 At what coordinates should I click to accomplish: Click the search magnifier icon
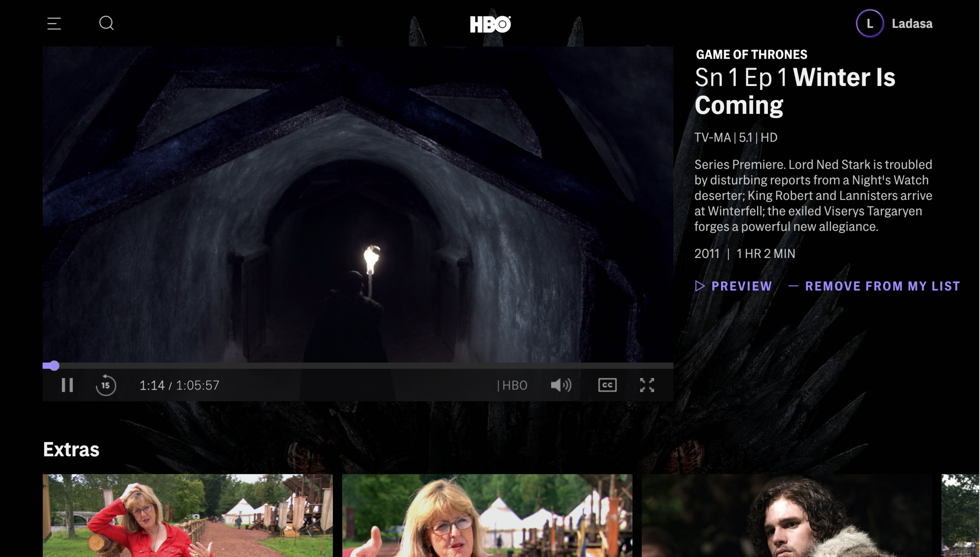tap(106, 23)
